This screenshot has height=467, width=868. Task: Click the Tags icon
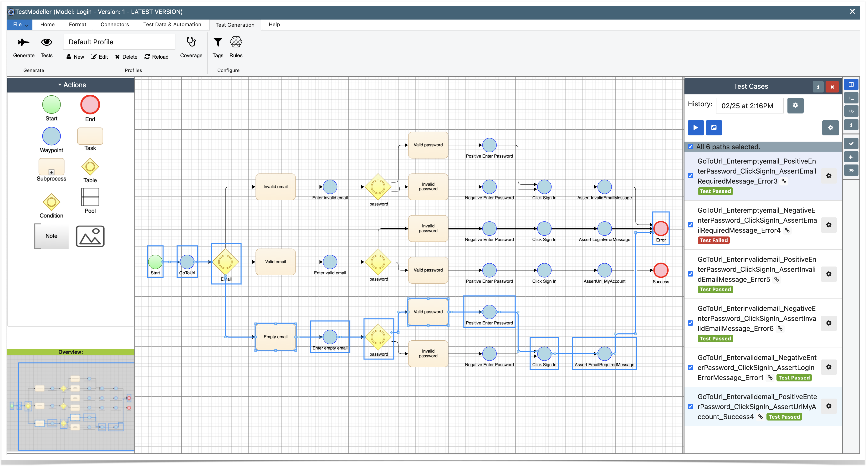[218, 43]
